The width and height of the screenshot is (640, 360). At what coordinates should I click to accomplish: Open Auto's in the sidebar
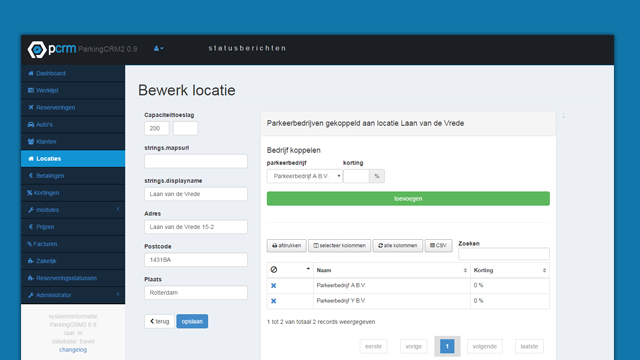point(73,124)
